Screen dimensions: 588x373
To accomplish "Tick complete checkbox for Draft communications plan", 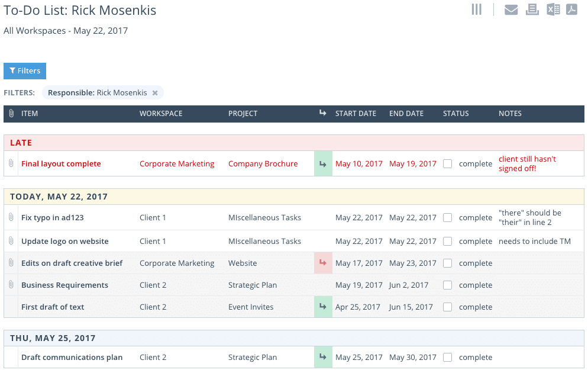I will coord(448,358).
